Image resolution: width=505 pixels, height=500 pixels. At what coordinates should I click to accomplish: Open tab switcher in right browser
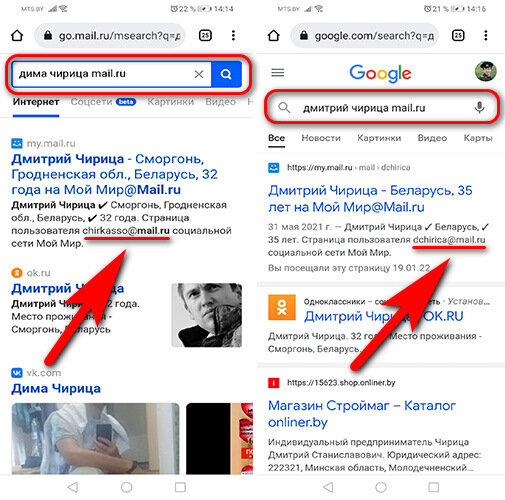[458, 35]
